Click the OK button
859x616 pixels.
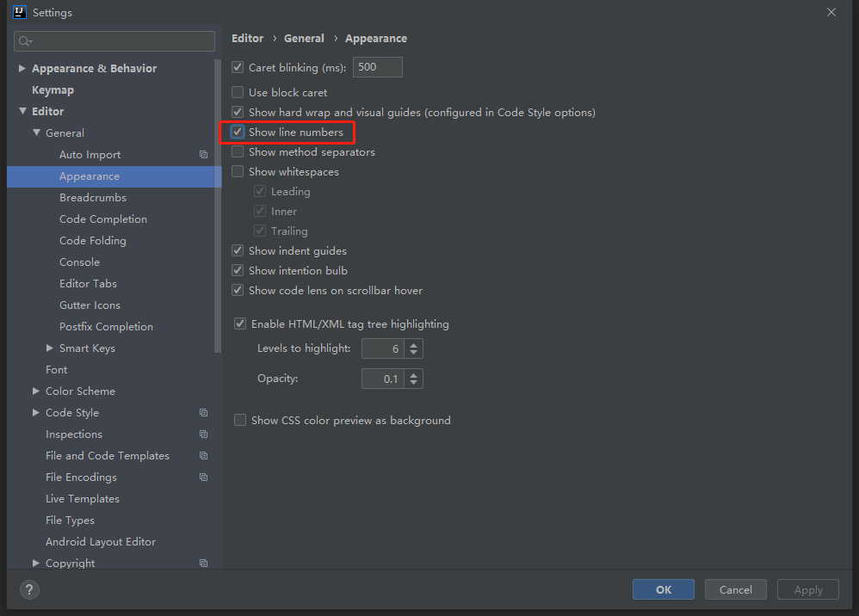point(664,589)
